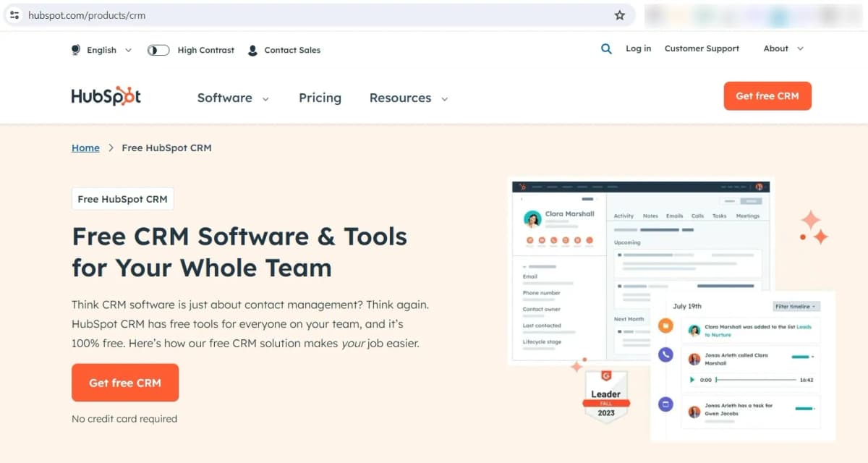Select the Calls tab in the CRM preview
Screen dimensions: 868x463
[x=697, y=216]
